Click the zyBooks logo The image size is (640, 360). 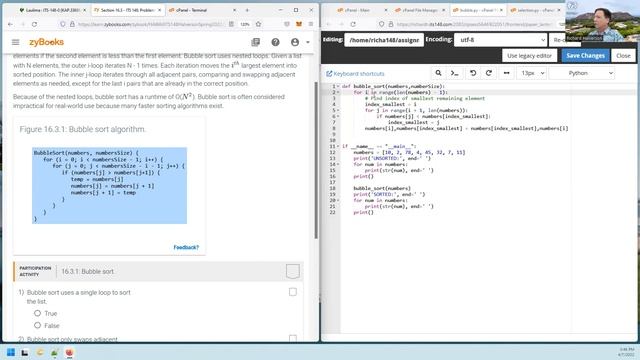coord(47,42)
